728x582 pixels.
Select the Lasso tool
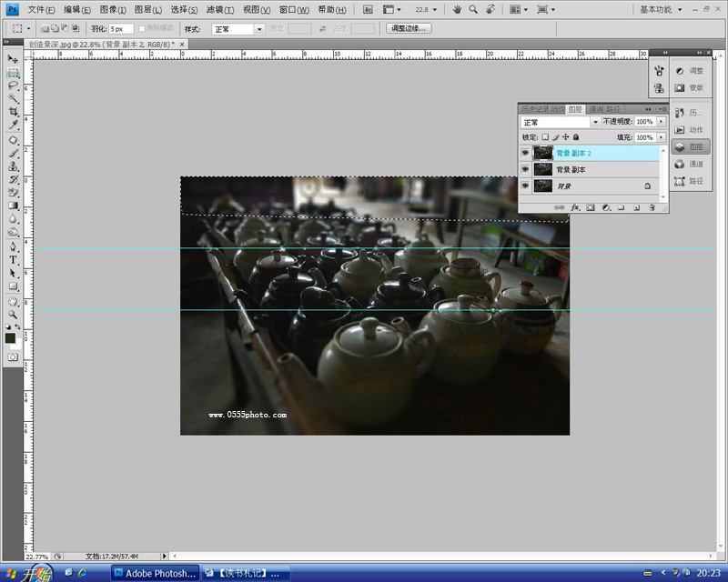pos(13,85)
